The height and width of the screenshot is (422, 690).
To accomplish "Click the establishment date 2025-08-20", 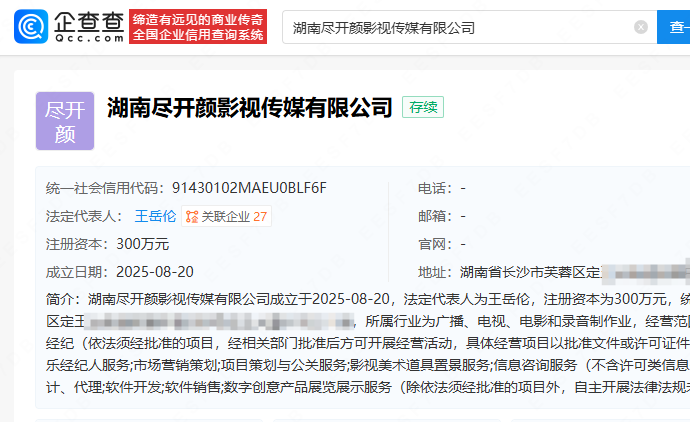I will click(x=155, y=272).
